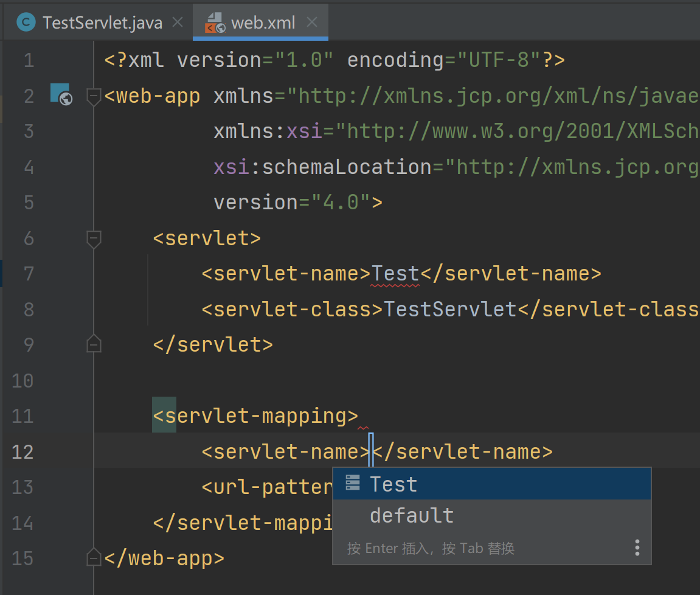Close the TestServlet.java tab
This screenshot has width=700, height=595.
(x=176, y=22)
